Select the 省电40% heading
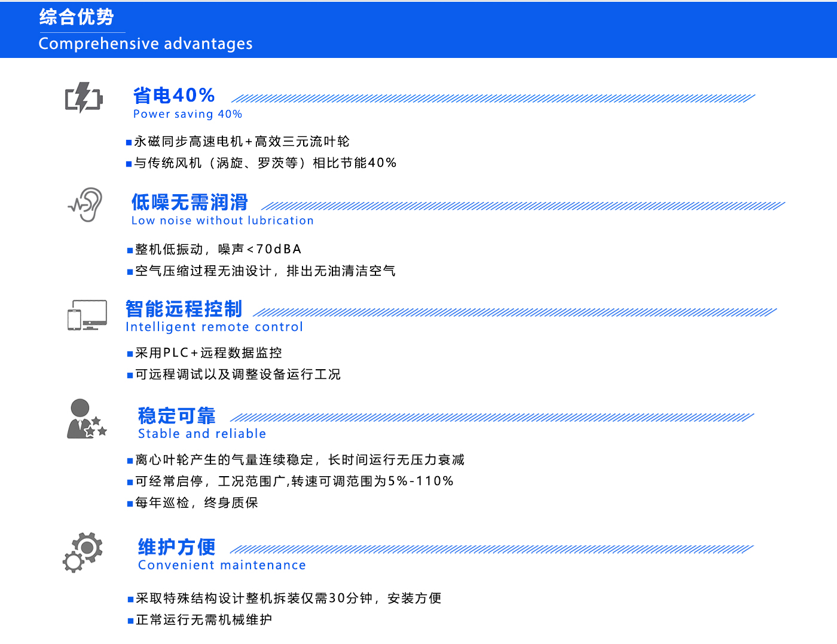The width and height of the screenshot is (837, 644). point(173,96)
